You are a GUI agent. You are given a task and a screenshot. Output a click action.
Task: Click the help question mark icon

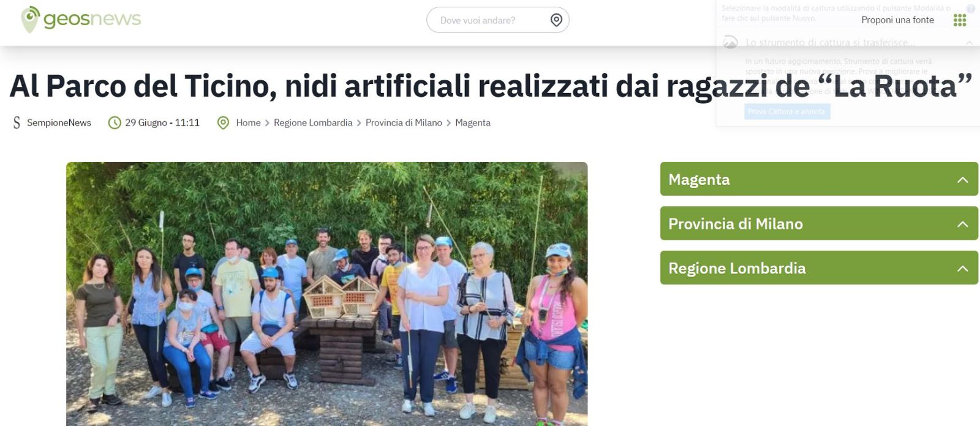point(970,9)
